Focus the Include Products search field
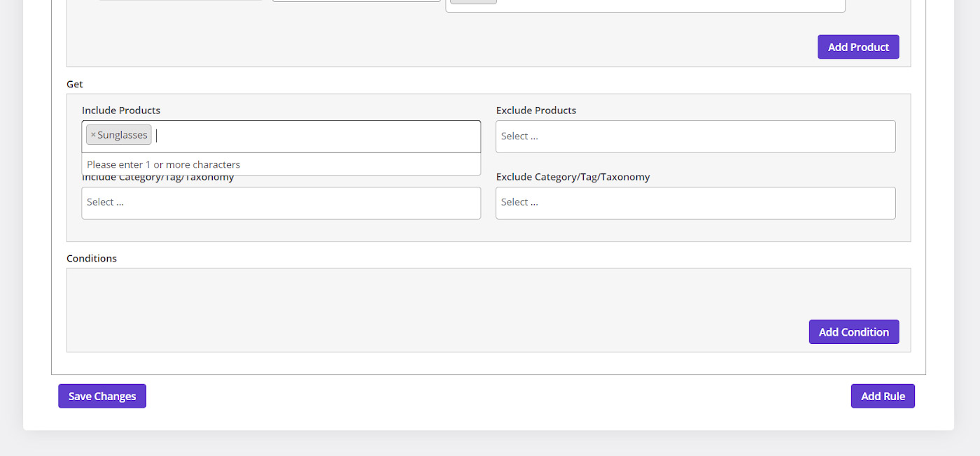This screenshot has width=980, height=456. (x=315, y=136)
